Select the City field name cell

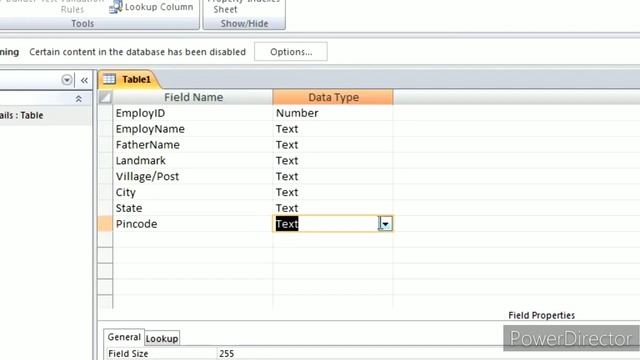coord(193,192)
